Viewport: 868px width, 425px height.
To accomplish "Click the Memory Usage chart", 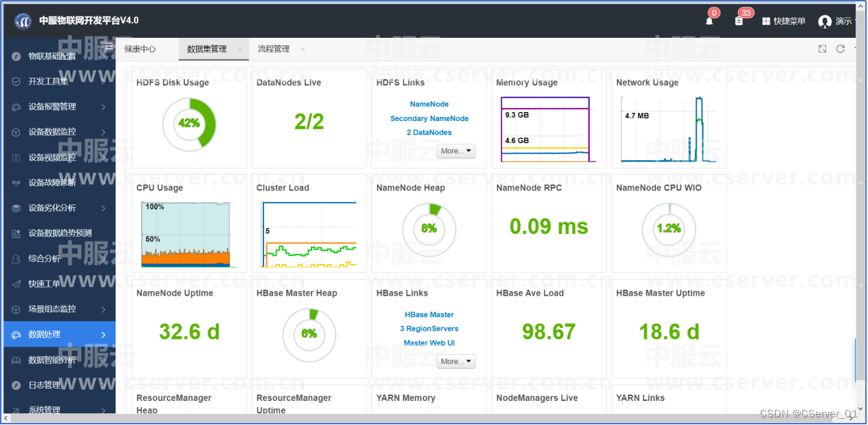I will coord(549,129).
